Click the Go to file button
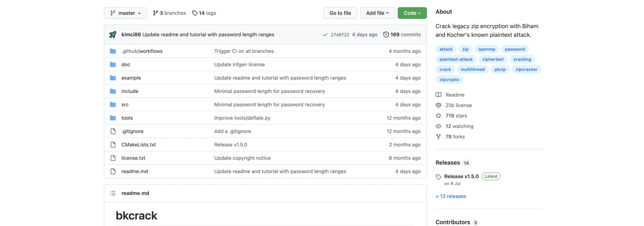The height and width of the screenshot is (226, 644). point(340,13)
